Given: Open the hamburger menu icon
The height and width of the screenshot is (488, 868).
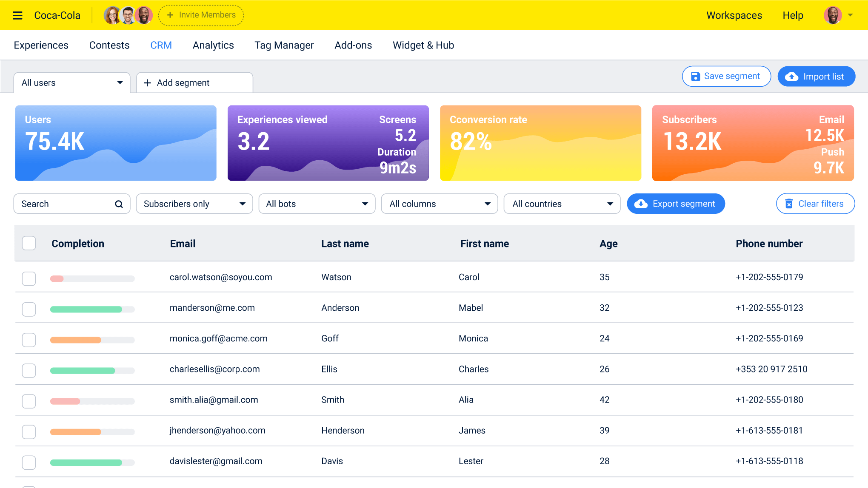Looking at the screenshot, I should click(17, 16).
